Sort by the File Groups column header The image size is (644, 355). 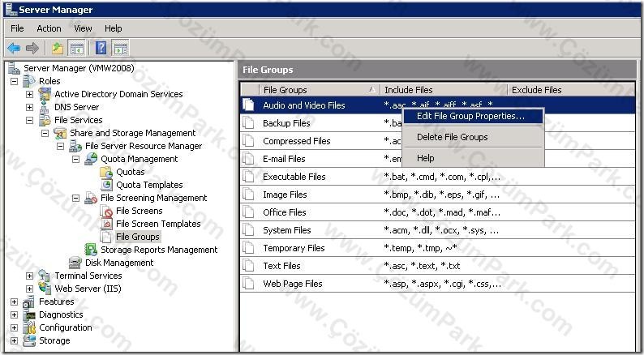[x=320, y=90]
